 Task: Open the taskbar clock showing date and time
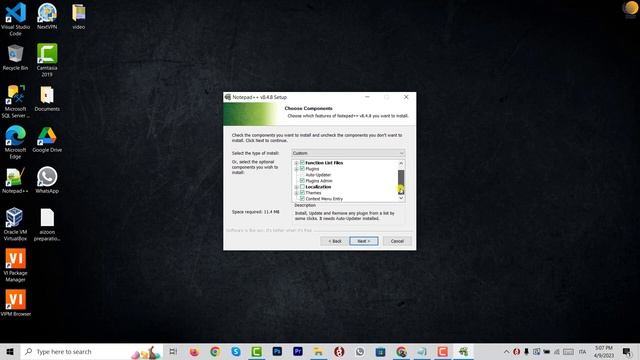tap(604, 351)
